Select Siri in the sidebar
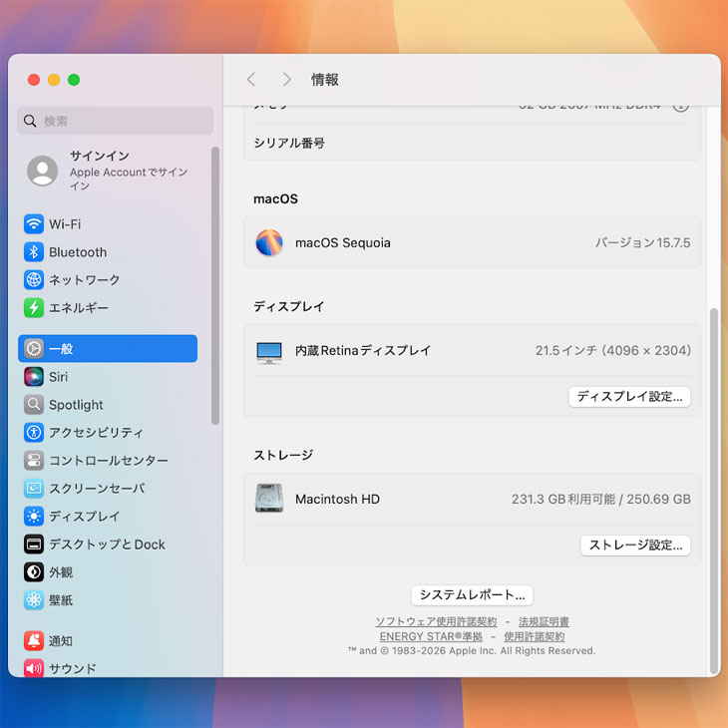The image size is (728, 728). 58,377
